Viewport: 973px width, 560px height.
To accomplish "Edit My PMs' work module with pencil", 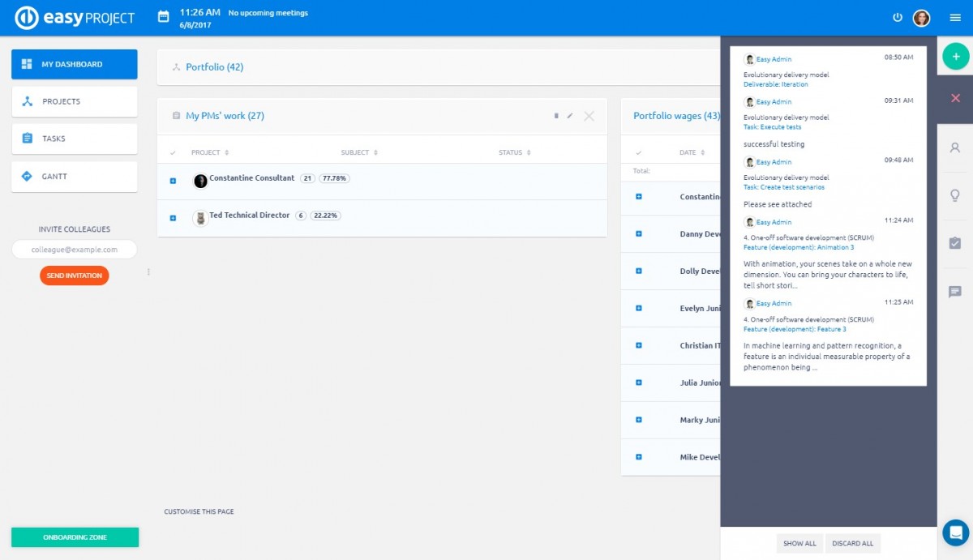I will click(570, 116).
